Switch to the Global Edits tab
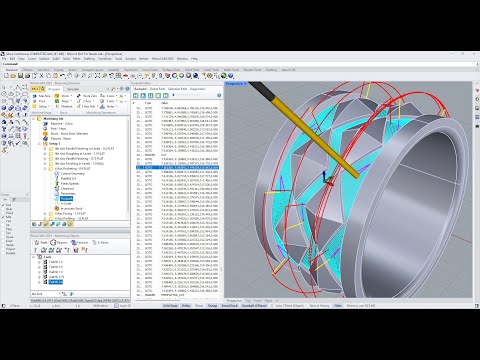Image resolution: width=480 pixels, height=360 pixels. [x=157, y=89]
